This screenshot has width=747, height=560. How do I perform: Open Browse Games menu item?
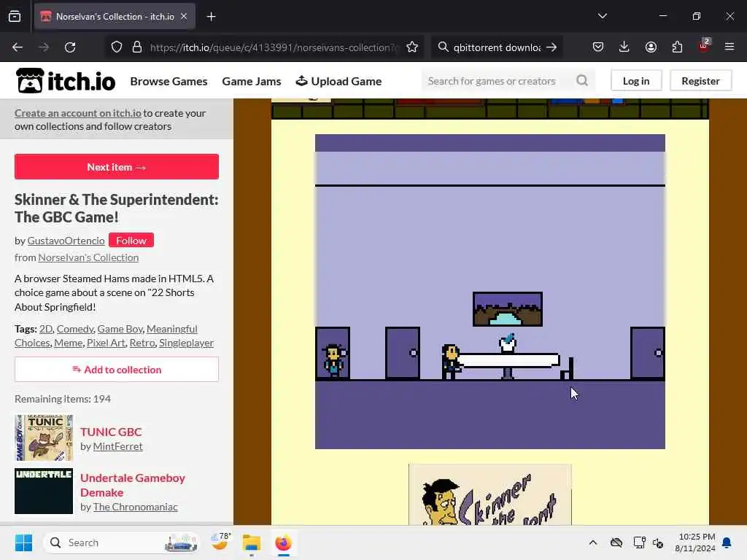(x=169, y=82)
